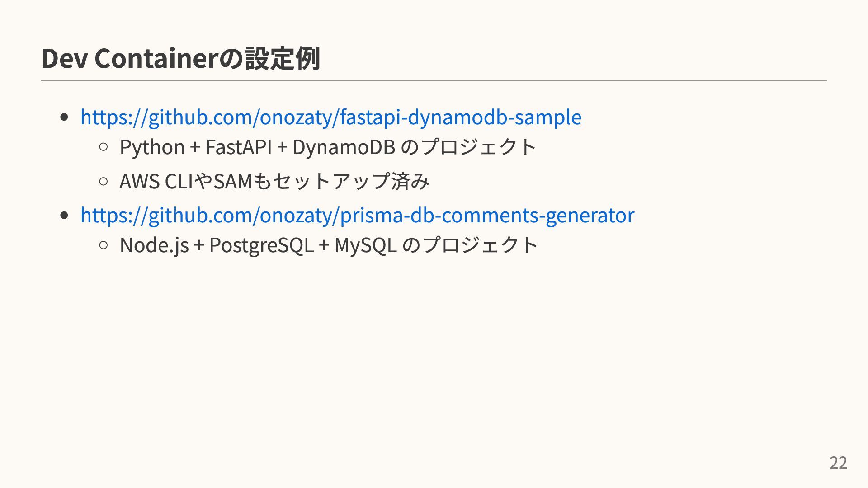The width and height of the screenshot is (868, 488).
Task: Click the word "FastAPI" in the sub-bullet text
Action: [x=238, y=147]
